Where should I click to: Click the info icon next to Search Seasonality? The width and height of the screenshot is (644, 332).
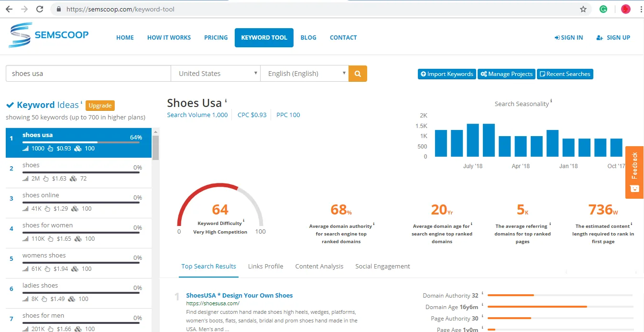point(552,101)
